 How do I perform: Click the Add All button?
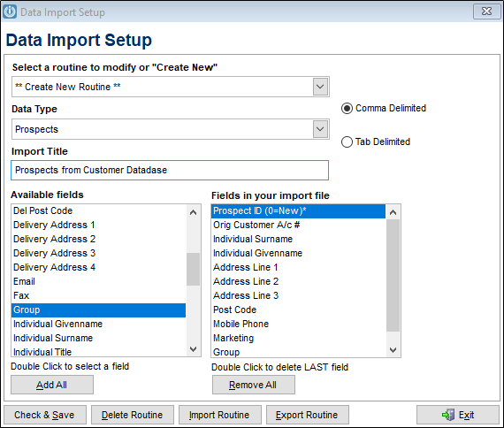tap(52, 385)
